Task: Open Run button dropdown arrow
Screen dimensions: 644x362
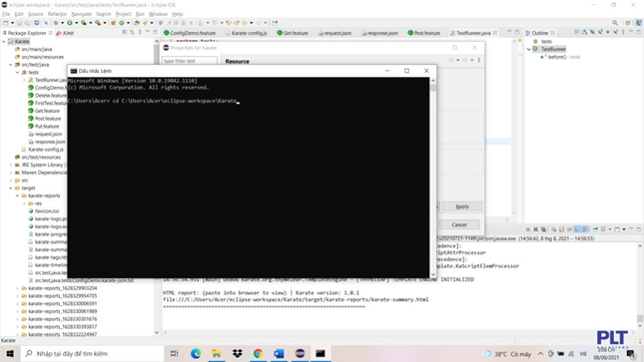Action: point(76,23)
